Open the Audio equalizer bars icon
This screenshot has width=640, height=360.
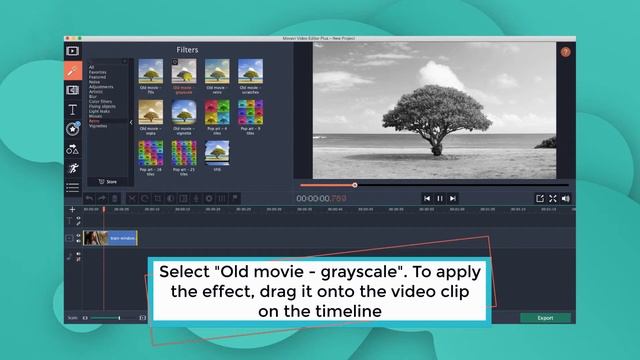tap(222, 198)
